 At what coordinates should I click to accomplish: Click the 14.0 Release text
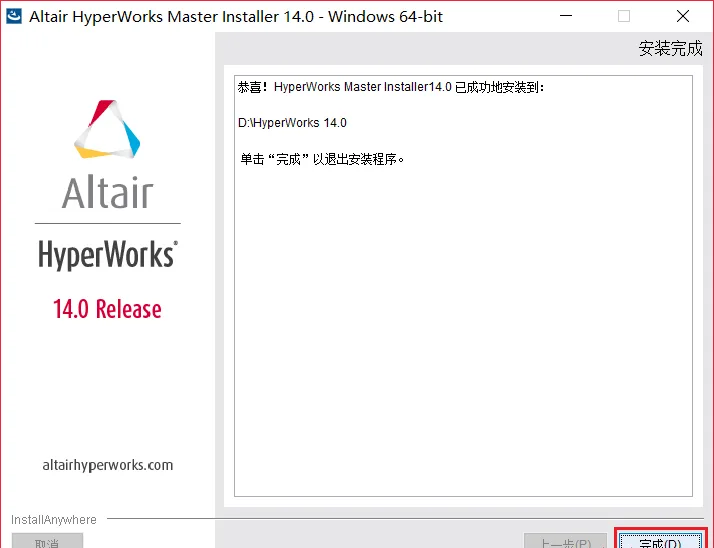(107, 309)
